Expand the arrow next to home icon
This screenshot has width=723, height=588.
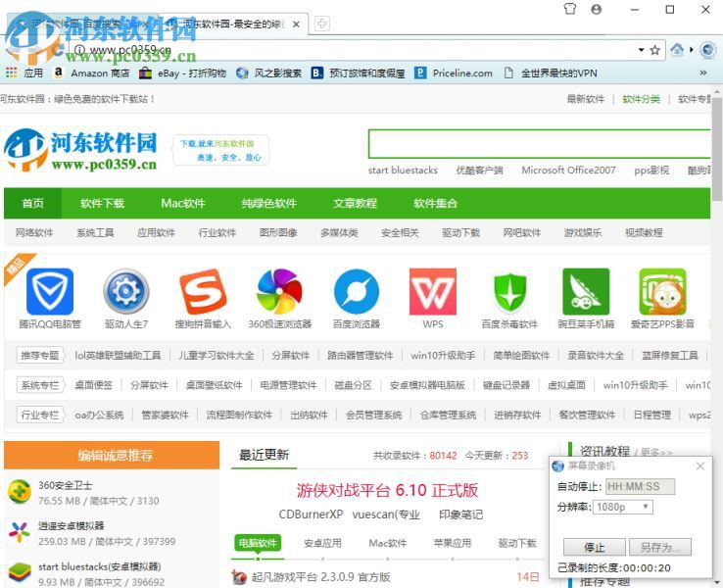pos(692,49)
